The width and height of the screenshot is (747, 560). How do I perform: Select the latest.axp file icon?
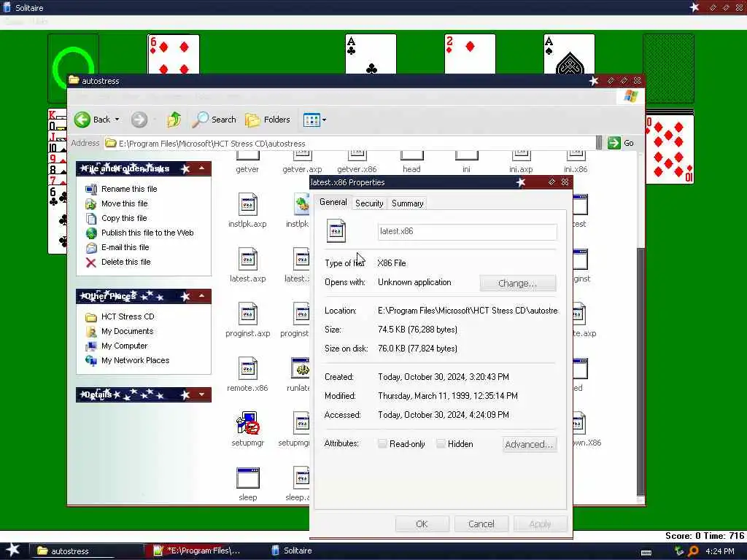[x=248, y=260]
